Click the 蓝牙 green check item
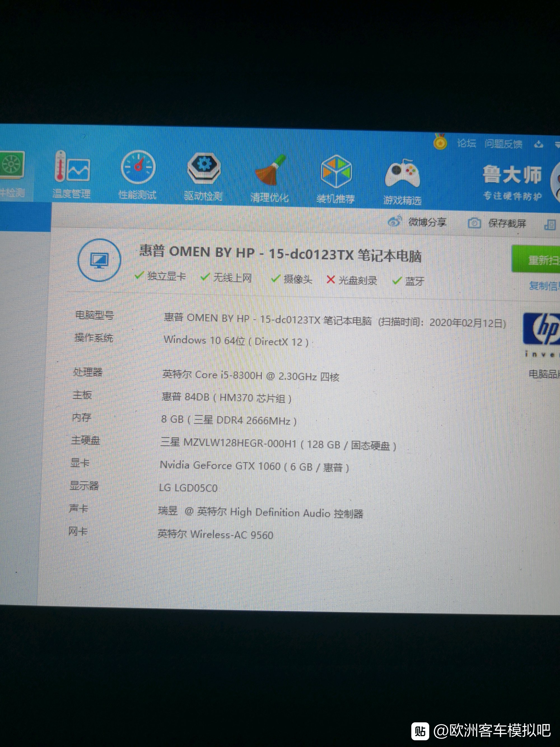The image size is (560, 747). tap(409, 281)
